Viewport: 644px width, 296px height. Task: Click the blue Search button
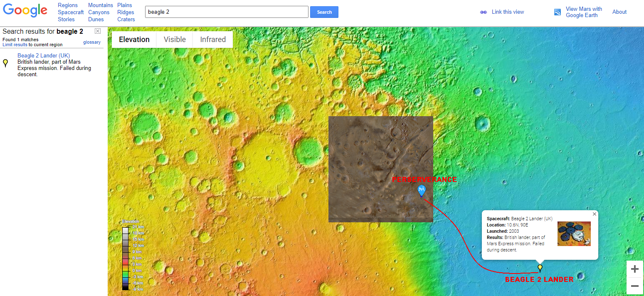click(x=324, y=12)
